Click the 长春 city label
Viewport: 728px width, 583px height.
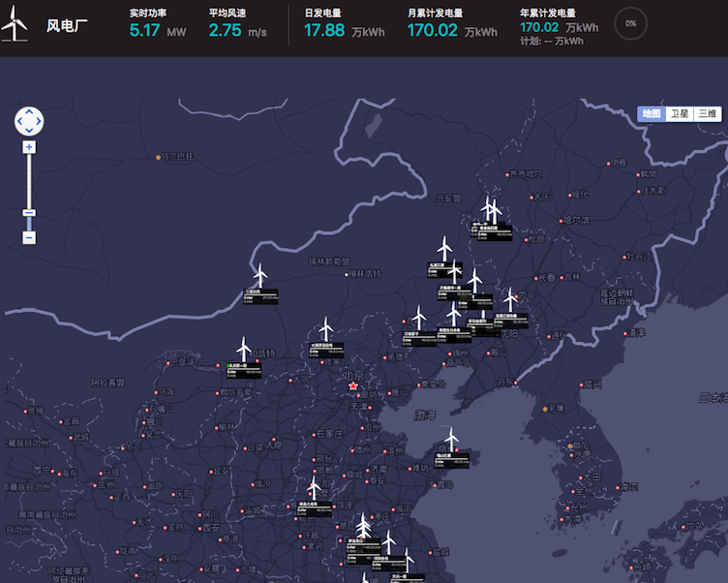tap(547, 277)
